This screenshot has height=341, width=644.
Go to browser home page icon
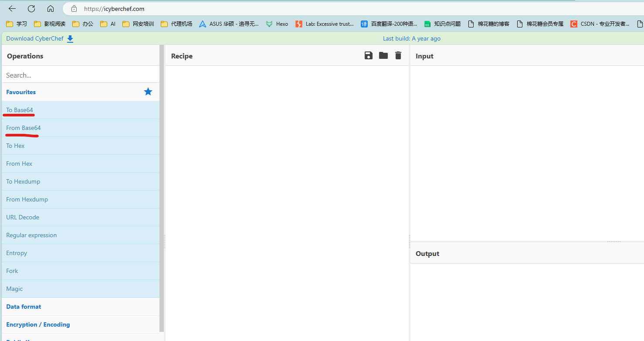[51, 9]
